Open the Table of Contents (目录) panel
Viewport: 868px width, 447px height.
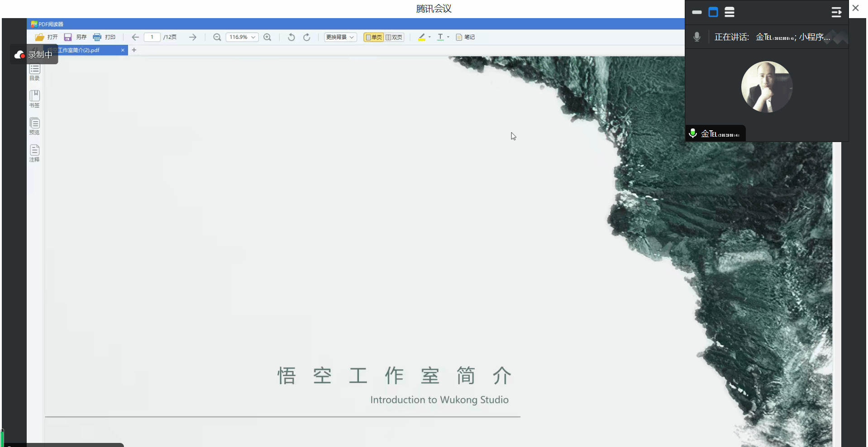pos(34,71)
